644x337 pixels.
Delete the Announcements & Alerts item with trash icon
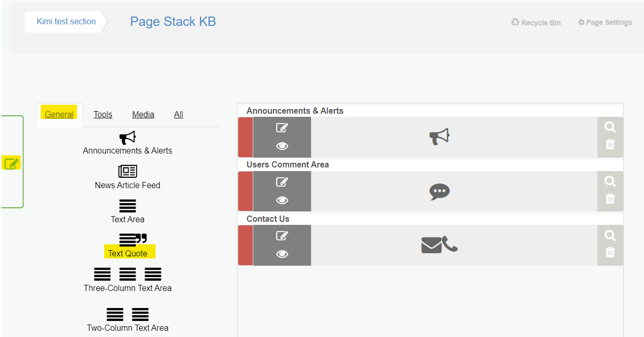tap(610, 144)
